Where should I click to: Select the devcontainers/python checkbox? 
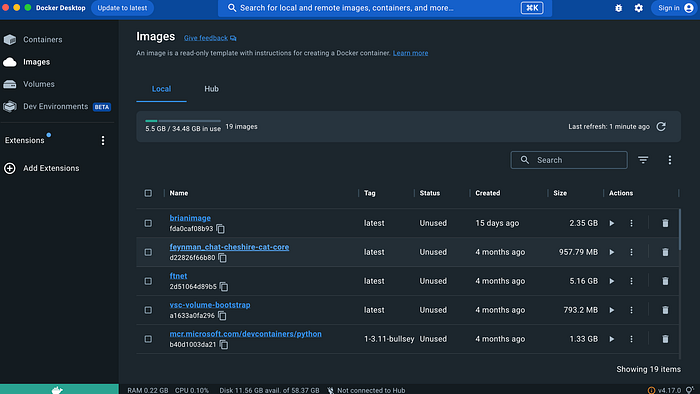point(148,339)
